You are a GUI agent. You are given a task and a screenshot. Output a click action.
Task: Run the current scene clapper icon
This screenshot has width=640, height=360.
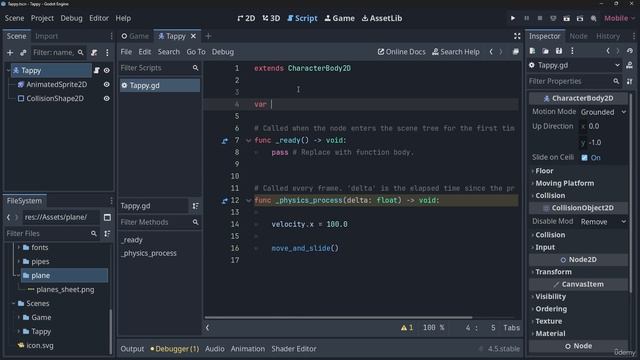(x=567, y=18)
